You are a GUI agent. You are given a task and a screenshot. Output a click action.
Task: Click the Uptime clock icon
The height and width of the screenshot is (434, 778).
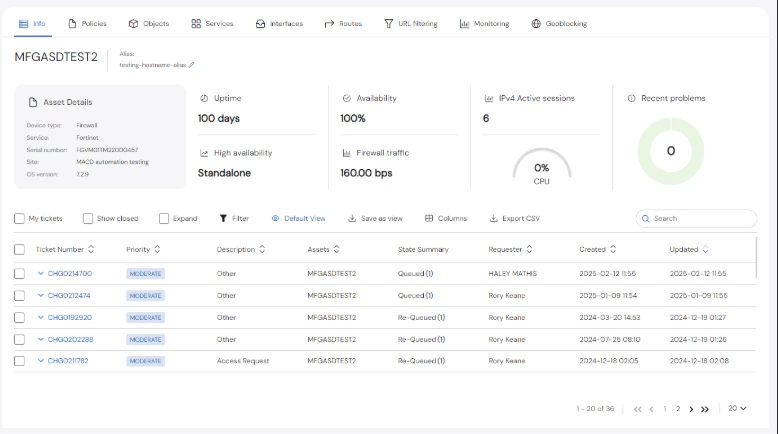pyautogui.click(x=204, y=98)
